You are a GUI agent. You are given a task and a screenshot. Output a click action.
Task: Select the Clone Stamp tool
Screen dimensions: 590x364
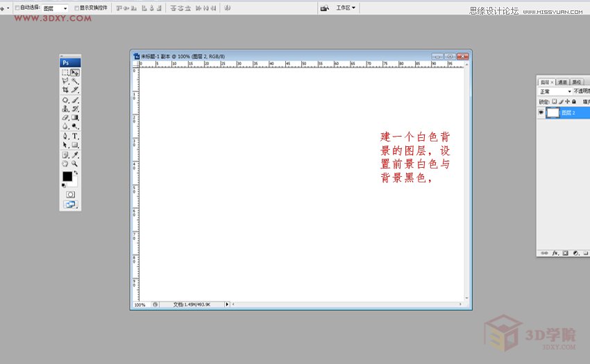[65, 109]
